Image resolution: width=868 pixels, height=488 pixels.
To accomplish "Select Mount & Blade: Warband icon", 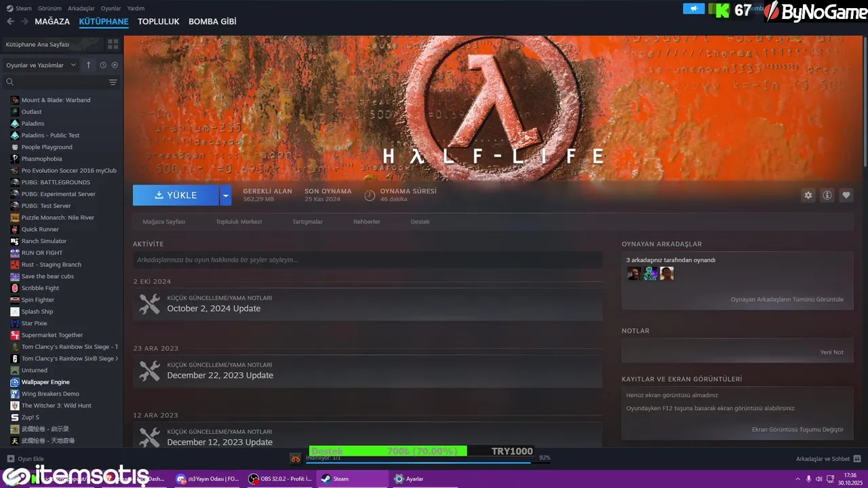I will [x=15, y=100].
